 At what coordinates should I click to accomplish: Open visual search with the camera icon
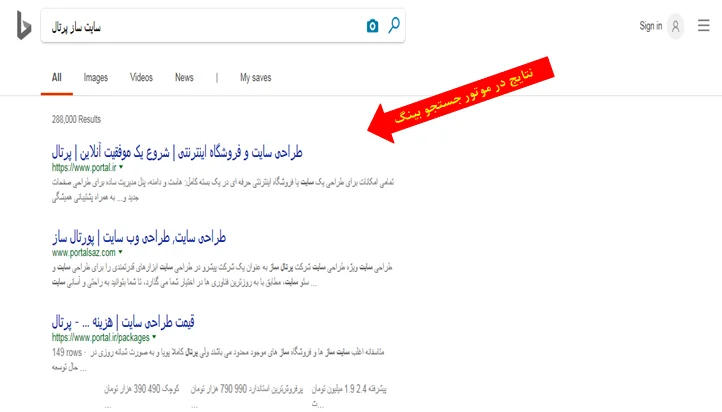point(373,26)
